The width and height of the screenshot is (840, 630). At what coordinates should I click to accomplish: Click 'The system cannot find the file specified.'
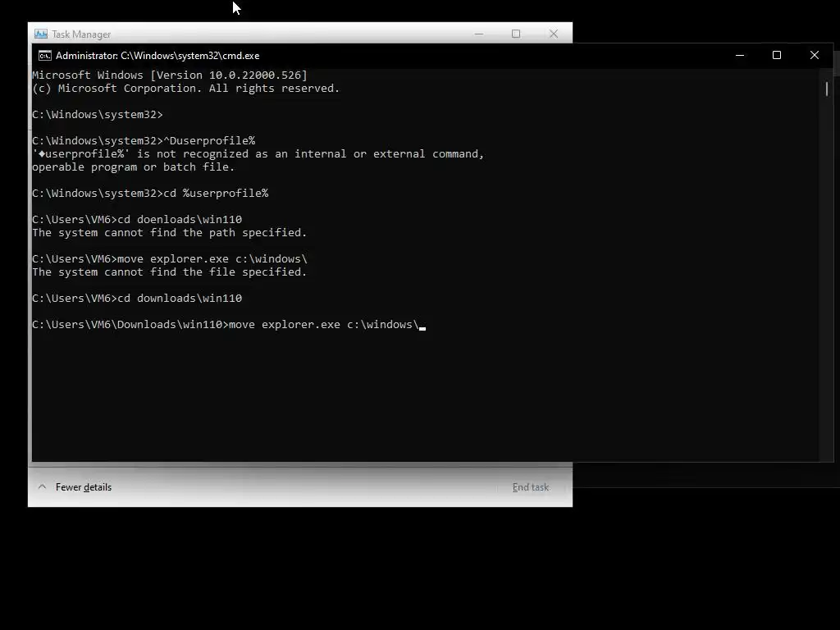click(x=169, y=272)
